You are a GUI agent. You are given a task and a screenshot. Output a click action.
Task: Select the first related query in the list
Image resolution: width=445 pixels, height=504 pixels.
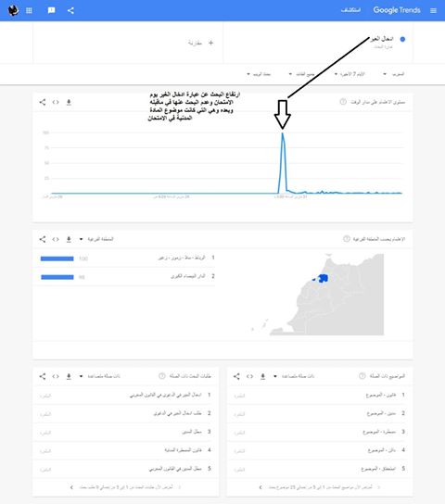pos(166,395)
